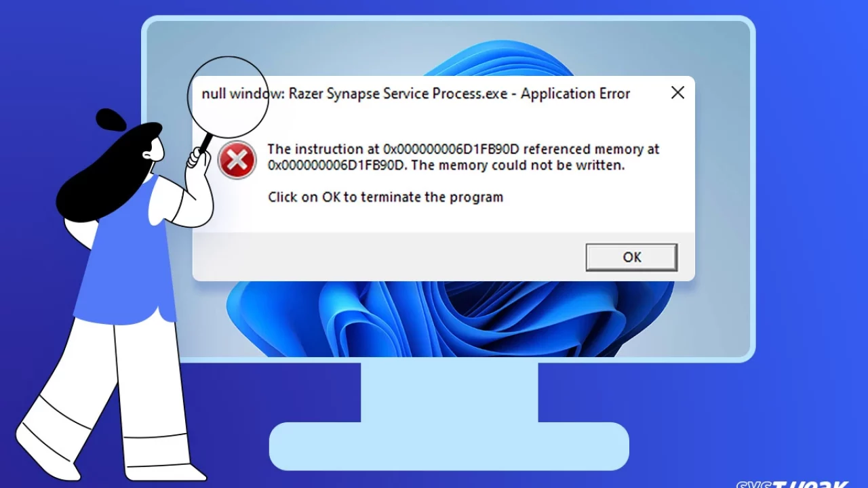The height and width of the screenshot is (488, 868).
Task: Select the magnifying glass lens
Action: pyautogui.click(x=228, y=96)
